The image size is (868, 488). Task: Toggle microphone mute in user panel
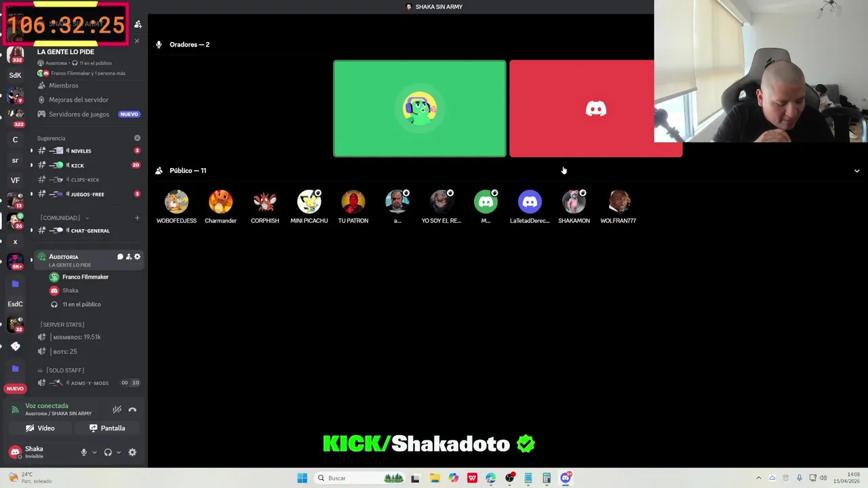84,452
